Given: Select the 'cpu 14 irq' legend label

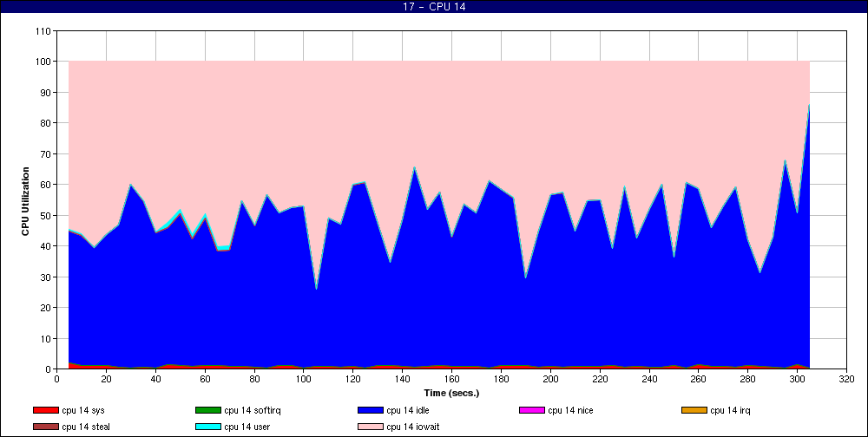Looking at the screenshot, I should [x=730, y=410].
